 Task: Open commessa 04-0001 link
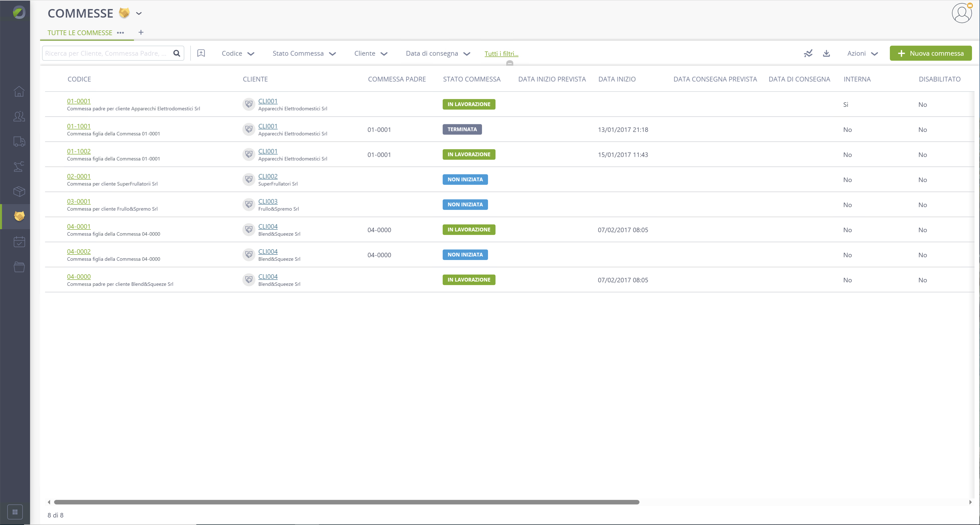pyautogui.click(x=79, y=226)
